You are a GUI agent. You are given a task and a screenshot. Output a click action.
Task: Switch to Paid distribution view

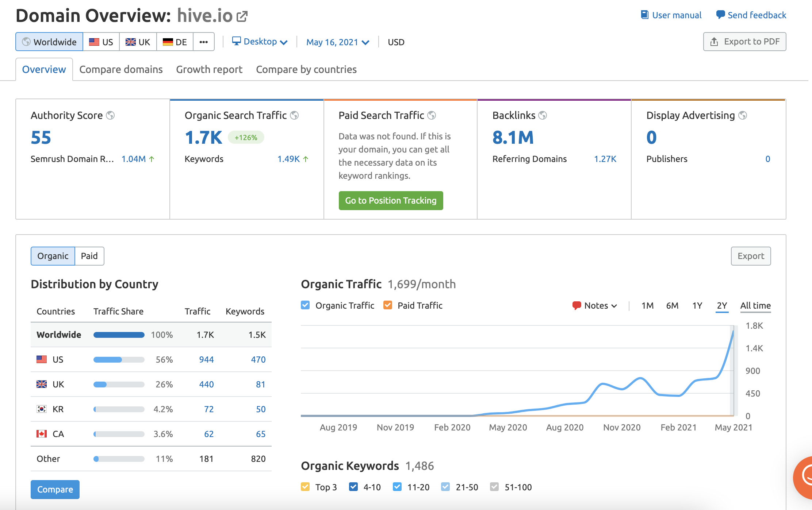[x=89, y=256]
